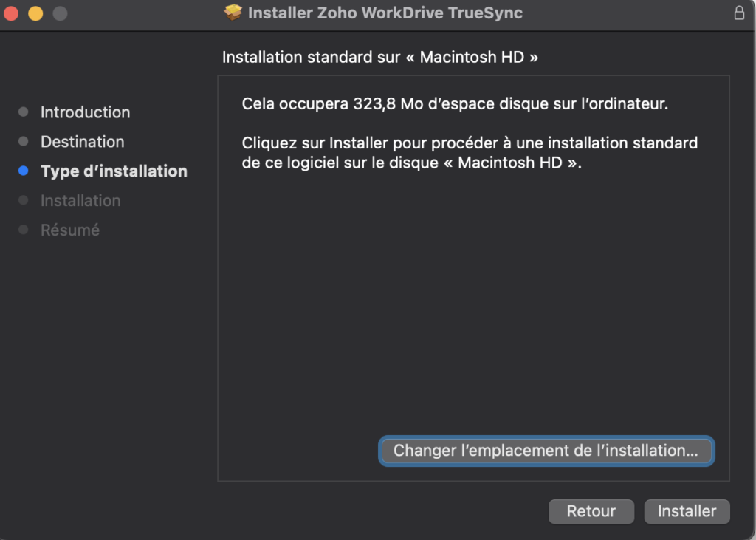This screenshot has height=540, width=756.
Task: Click the disk space message text
Action: [455, 103]
